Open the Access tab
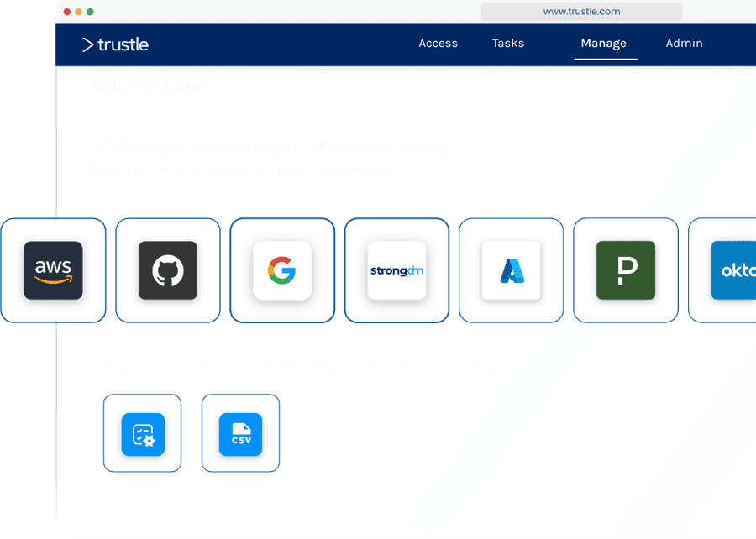This screenshot has height=539, width=756. pos(438,44)
